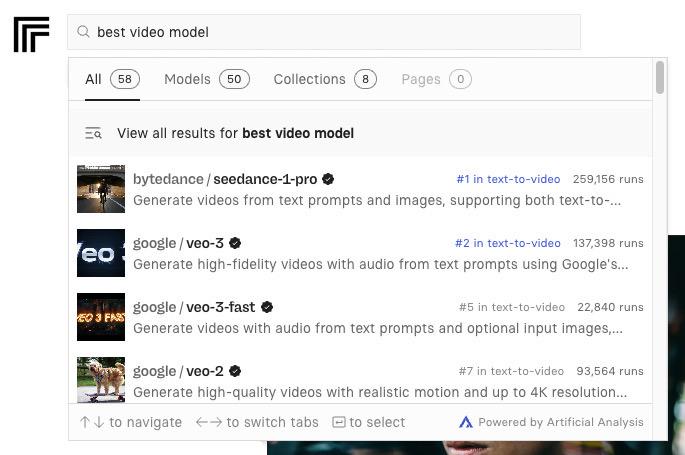
Task: Click the verified badge next to seedance-1-pro
Action: [x=328, y=179]
